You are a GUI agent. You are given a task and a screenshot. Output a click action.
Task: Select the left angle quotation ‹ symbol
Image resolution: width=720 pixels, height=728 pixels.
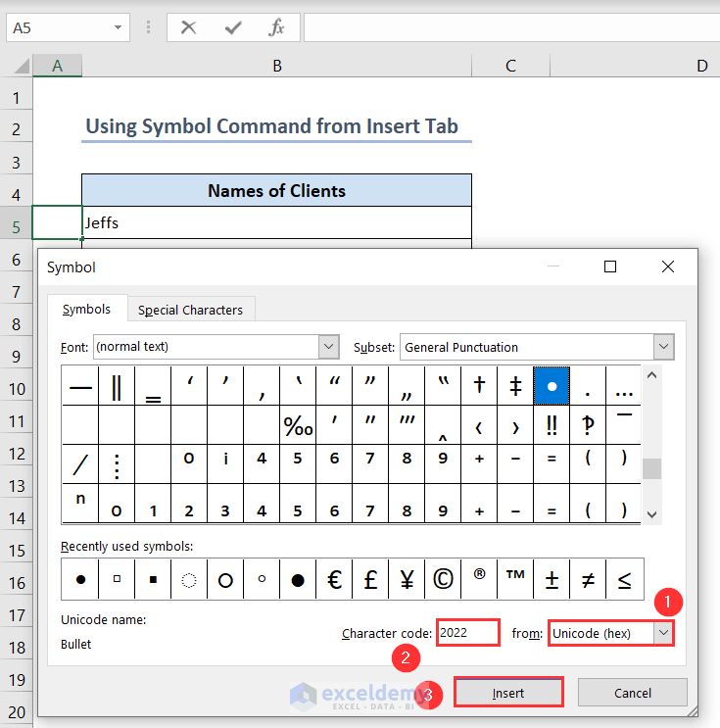[479, 425]
